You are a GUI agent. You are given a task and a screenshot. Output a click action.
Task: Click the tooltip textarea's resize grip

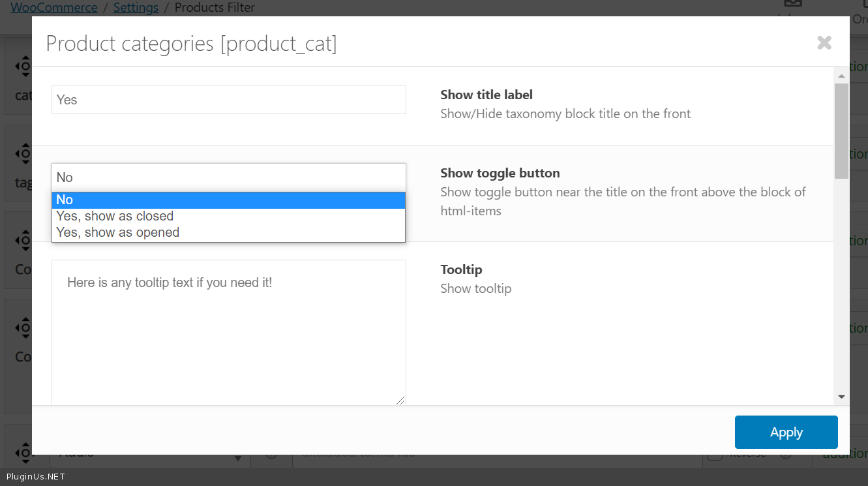point(400,400)
